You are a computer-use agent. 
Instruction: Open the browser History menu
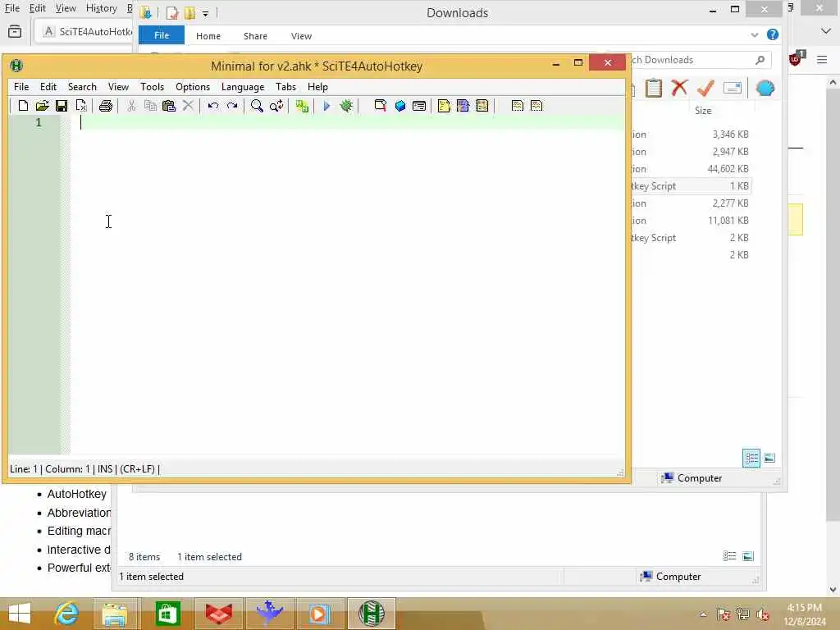[101, 8]
